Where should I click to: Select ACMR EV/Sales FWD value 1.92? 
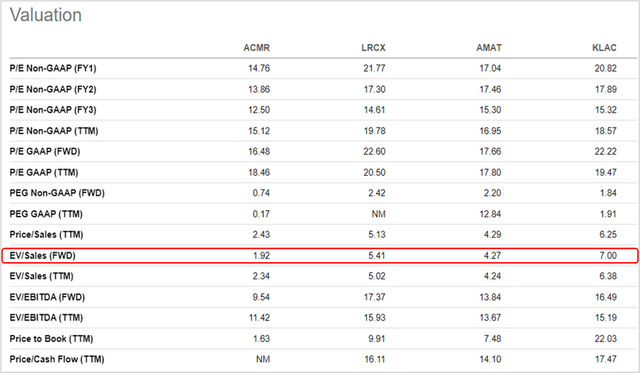pos(261,255)
